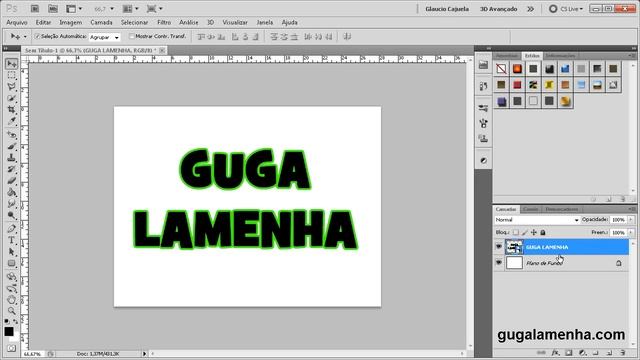Select the Eraser tool
The width and height of the screenshot is (640, 360).
point(11,180)
